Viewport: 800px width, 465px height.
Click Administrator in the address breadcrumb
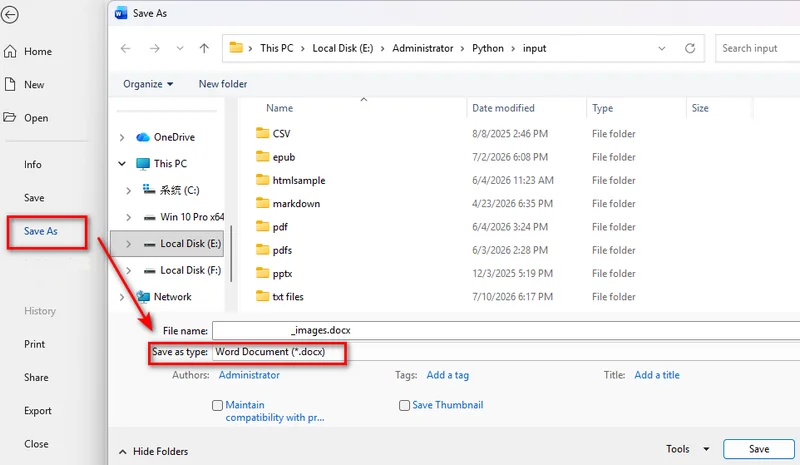pyautogui.click(x=422, y=48)
